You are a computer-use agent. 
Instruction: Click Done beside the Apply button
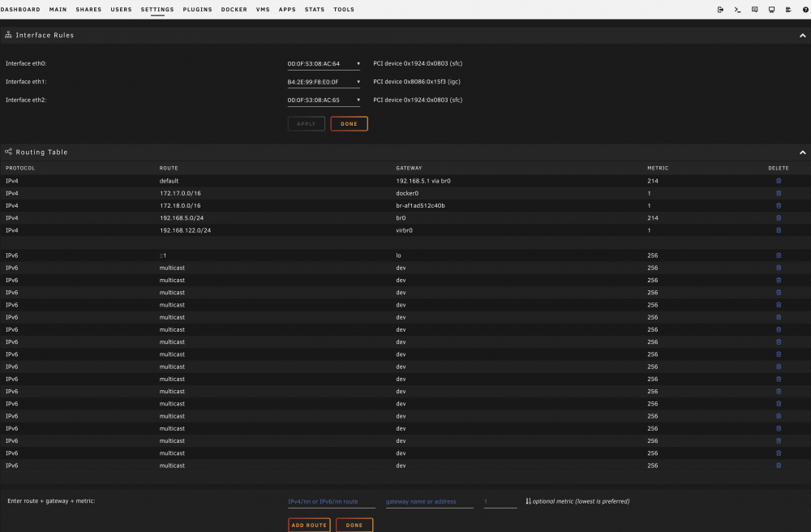(349, 123)
